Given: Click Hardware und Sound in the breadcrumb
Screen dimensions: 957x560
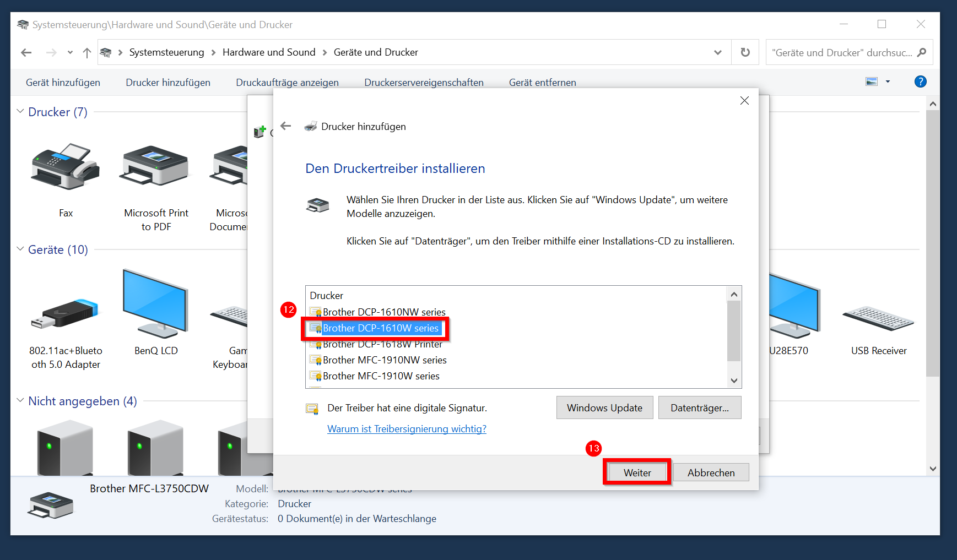Looking at the screenshot, I should click(x=269, y=52).
